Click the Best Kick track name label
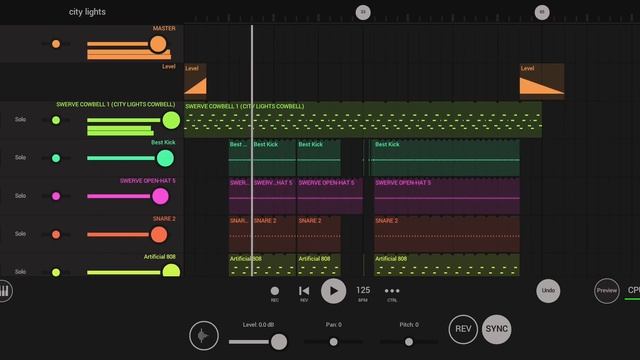Screen dimensions: 640x360 point(163,142)
